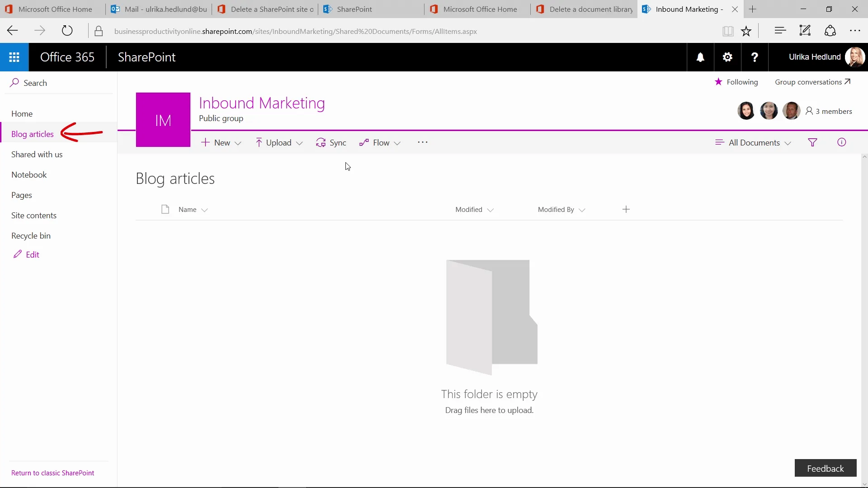Open the toolbar more options ellipsis
Screen dimensions: 868x488
pyautogui.click(x=423, y=142)
